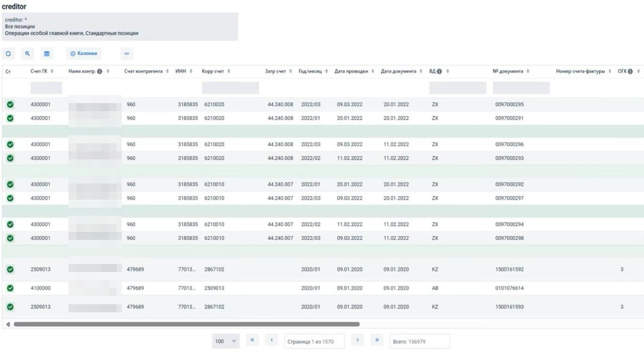Sort by Счет ГК column arrows

click(x=52, y=71)
